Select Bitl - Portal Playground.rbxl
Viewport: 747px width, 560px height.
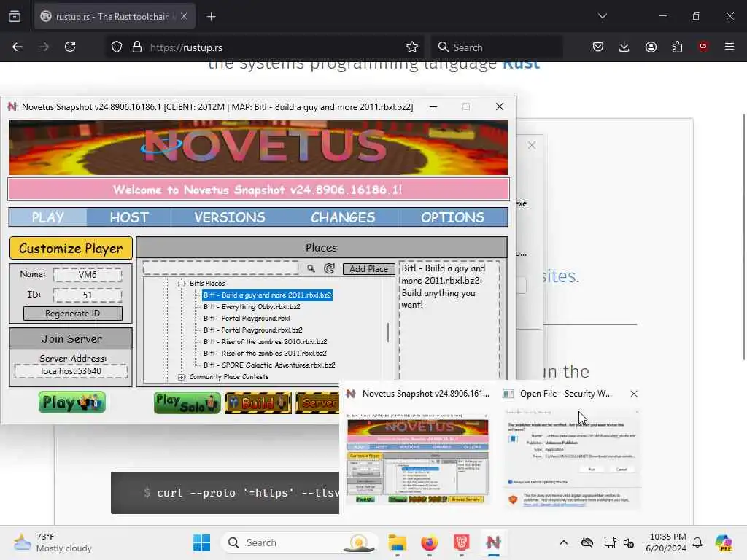pyautogui.click(x=247, y=319)
